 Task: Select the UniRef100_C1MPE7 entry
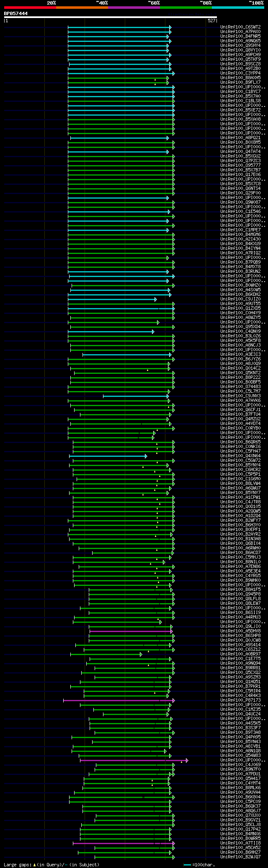tap(240, 230)
